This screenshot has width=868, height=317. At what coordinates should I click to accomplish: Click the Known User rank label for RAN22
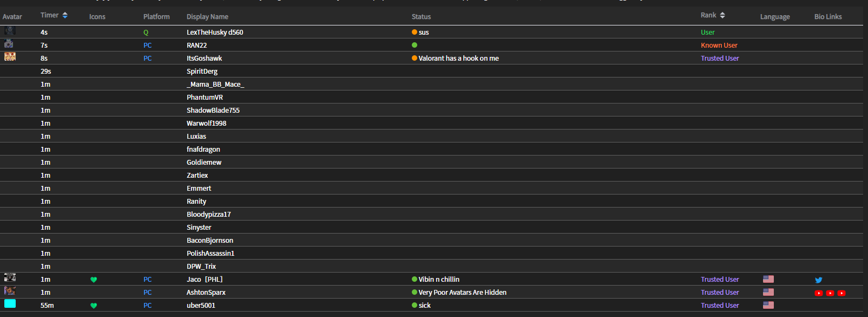click(x=719, y=45)
